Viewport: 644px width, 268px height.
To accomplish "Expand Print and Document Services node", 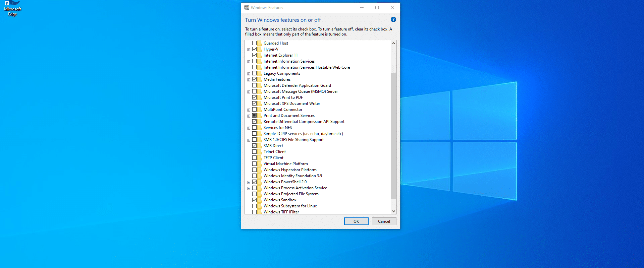I will [249, 116].
